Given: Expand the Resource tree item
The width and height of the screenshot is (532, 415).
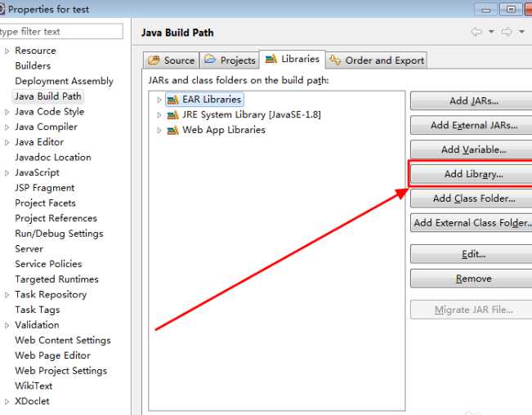Looking at the screenshot, I should click(7, 51).
